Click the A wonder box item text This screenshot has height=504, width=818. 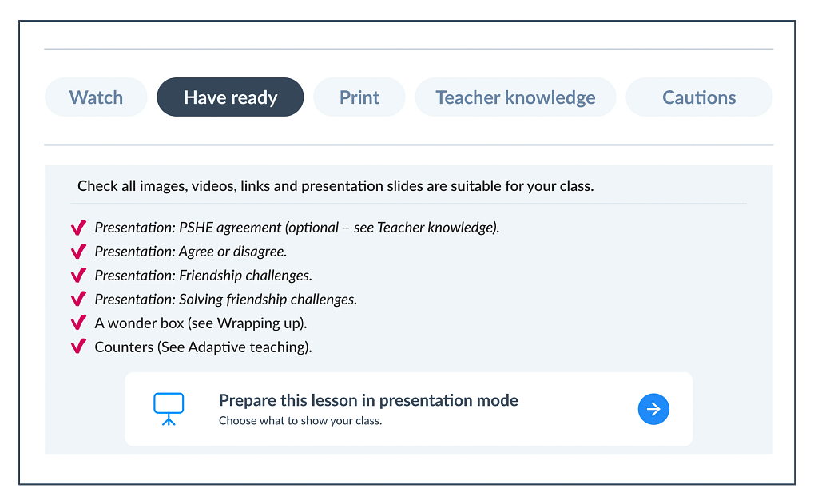point(201,323)
